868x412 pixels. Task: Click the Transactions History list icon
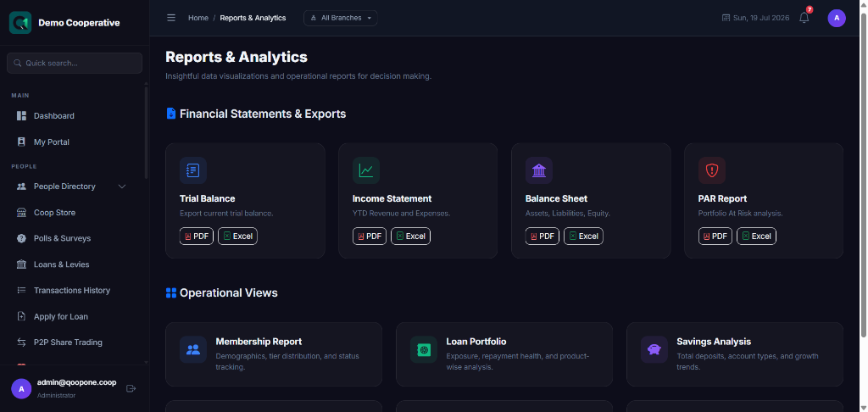tap(21, 290)
